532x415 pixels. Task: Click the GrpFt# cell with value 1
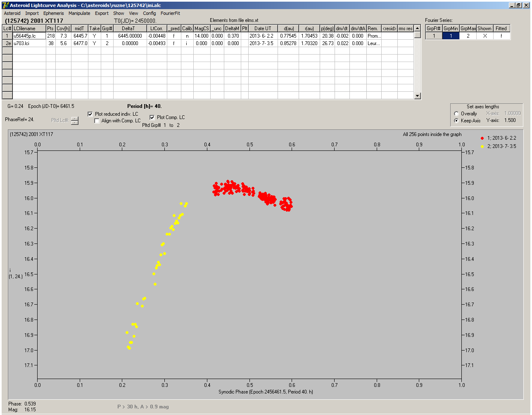tap(434, 36)
